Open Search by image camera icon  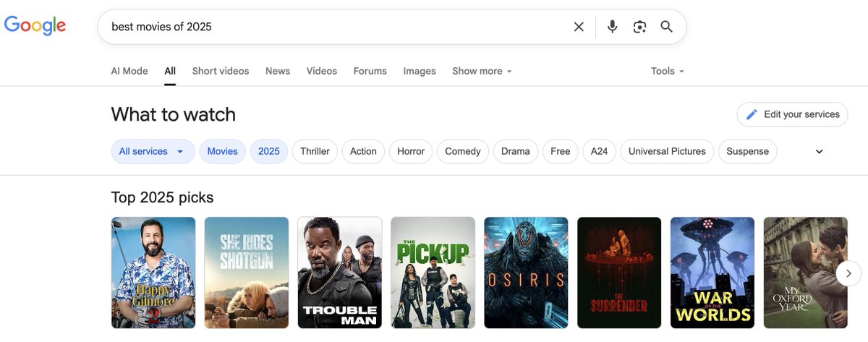(639, 27)
